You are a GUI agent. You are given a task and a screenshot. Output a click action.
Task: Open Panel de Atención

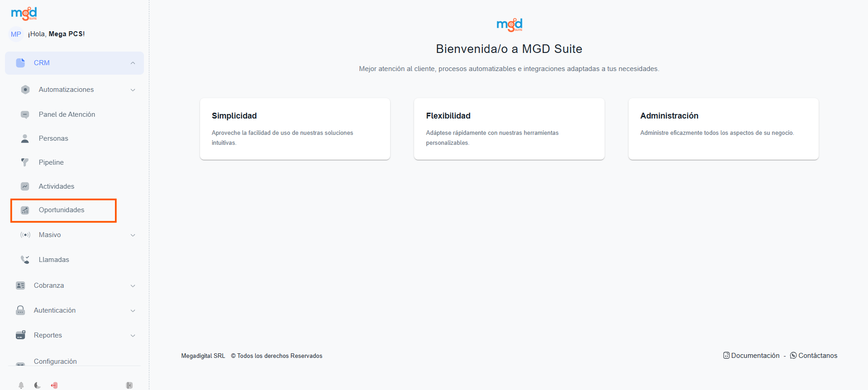[x=67, y=114]
